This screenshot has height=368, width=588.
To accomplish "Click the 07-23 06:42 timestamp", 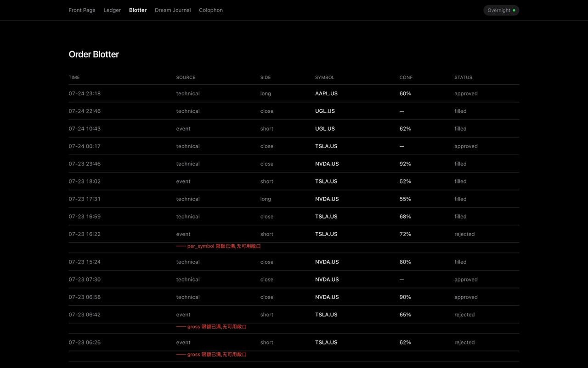I will click(85, 315).
